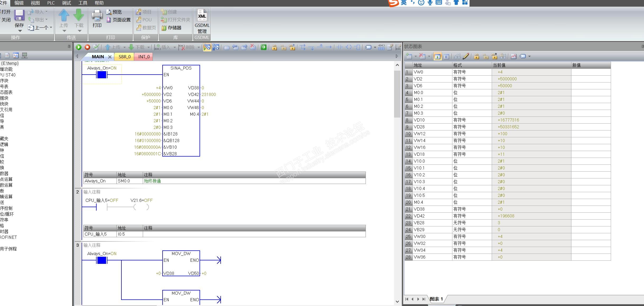Open the PLC menu

(51, 3)
